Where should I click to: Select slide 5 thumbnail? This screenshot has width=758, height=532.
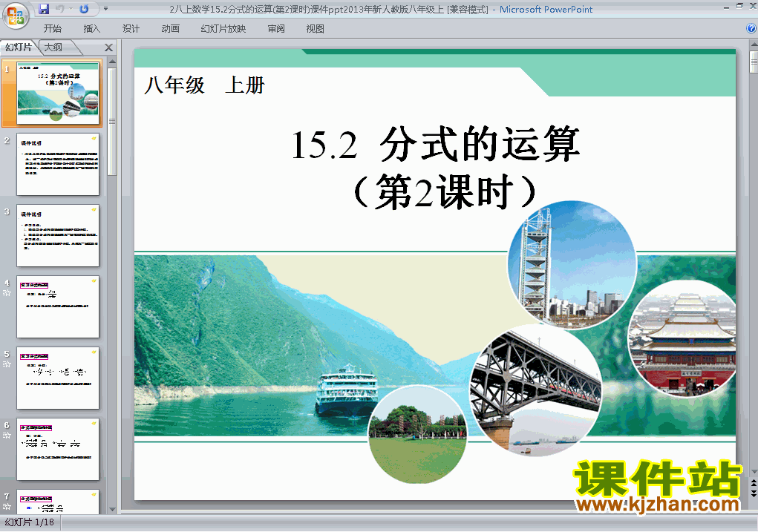point(58,378)
